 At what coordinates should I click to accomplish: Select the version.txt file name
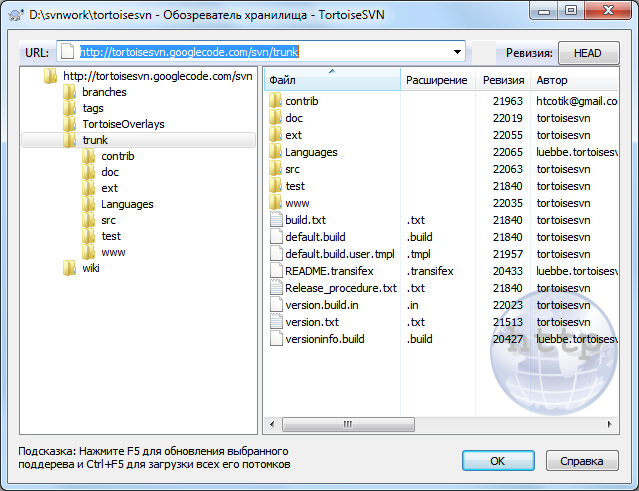coord(312,322)
